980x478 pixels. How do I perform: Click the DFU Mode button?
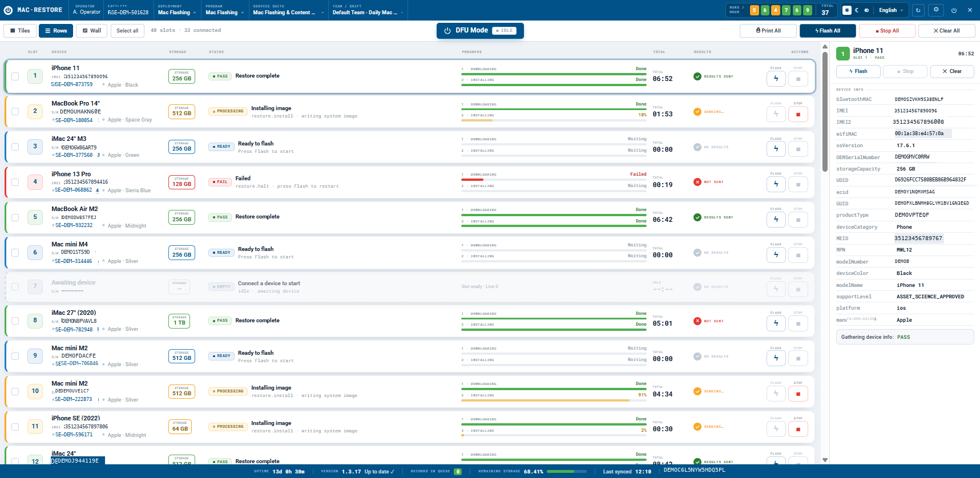pos(480,31)
